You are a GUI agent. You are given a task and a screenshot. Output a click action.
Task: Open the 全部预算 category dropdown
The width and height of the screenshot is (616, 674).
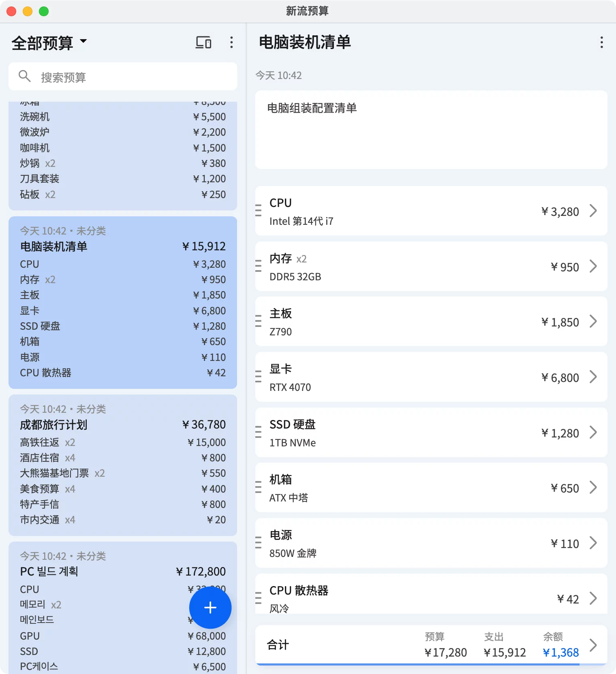point(49,43)
